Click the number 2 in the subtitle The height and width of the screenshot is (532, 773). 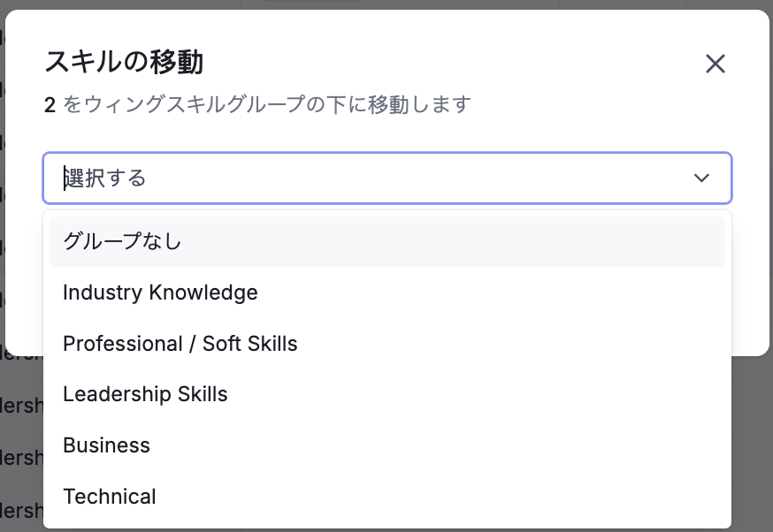(50, 106)
